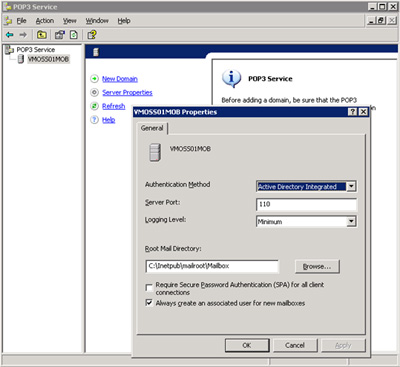Open the View menu

70,21
